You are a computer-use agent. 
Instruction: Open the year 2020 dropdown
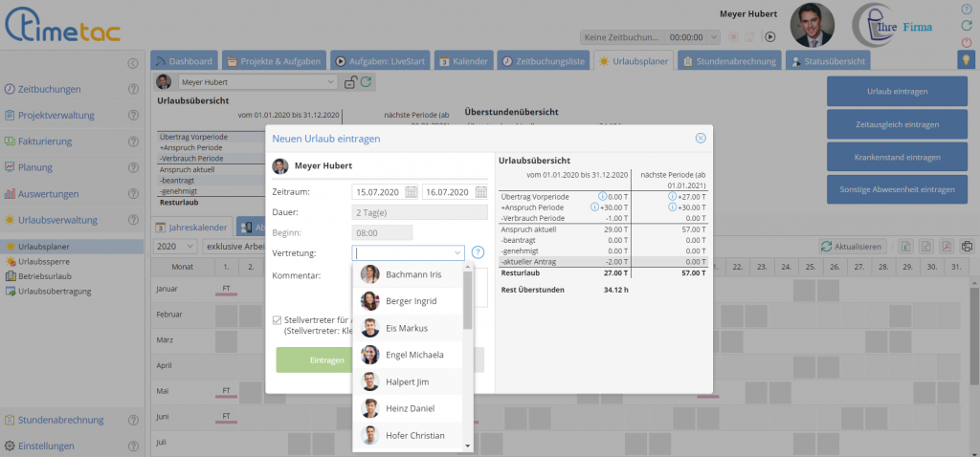click(170, 247)
